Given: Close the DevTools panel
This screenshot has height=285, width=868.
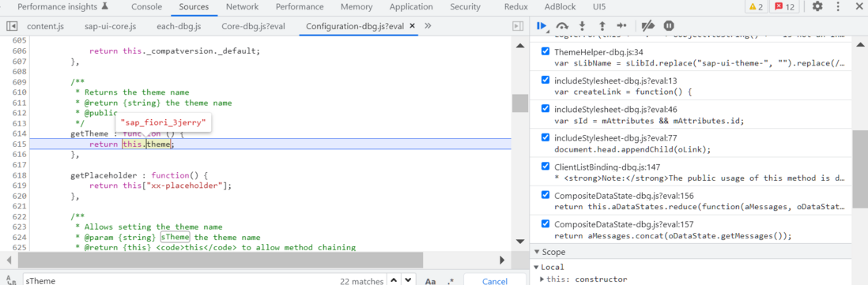Looking at the screenshot, I should click(859, 6).
